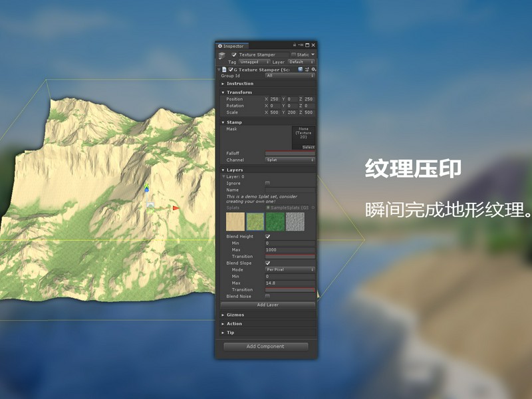Screen dimensions: 532x399
Task: Click the script file icon of G Texture Stamper
Action: click(x=224, y=70)
